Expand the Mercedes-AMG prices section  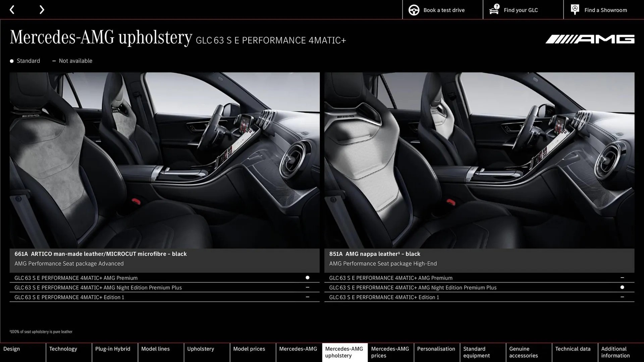[x=390, y=352]
